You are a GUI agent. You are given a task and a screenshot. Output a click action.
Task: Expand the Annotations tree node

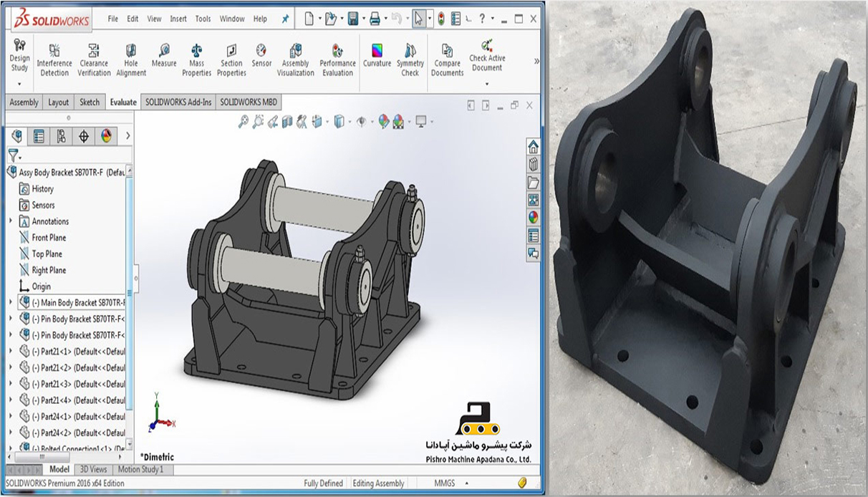point(11,221)
